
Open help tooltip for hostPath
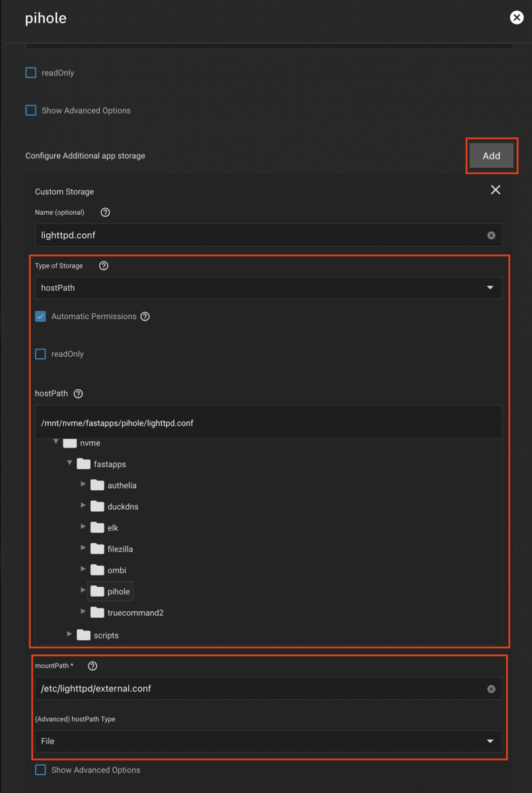(x=78, y=394)
